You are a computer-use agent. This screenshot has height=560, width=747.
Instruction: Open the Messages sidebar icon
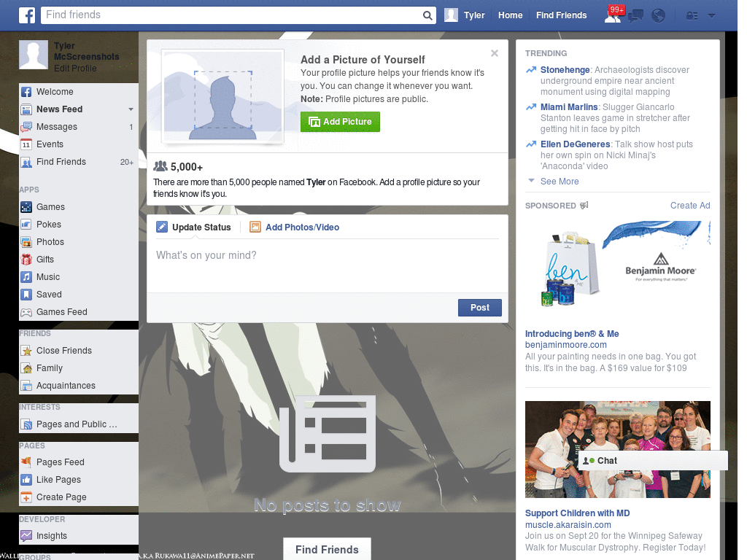tap(26, 127)
